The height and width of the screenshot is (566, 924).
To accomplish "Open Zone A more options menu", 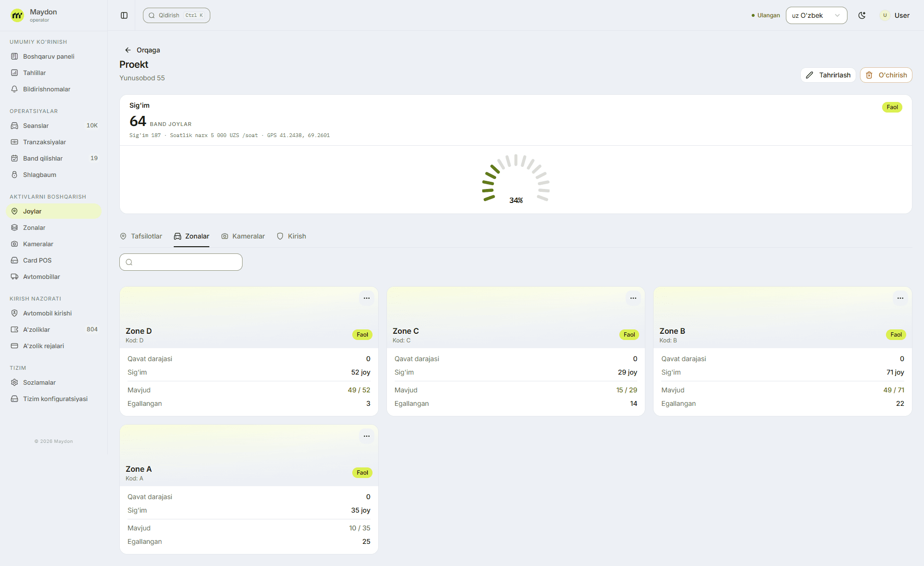I will tap(367, 436).
